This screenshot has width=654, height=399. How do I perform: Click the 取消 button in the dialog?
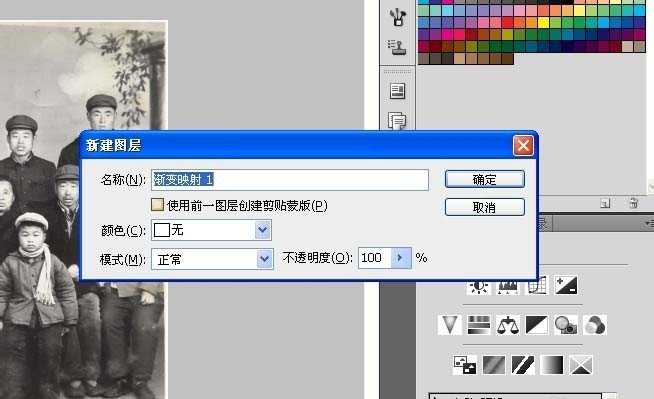coord(485,207)
